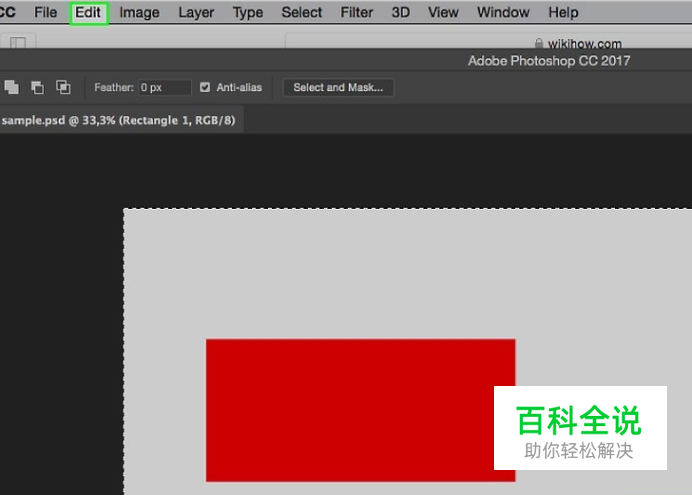Open the Filter menu
This screenshot has height=495, width=692.
tap(357, 12)
